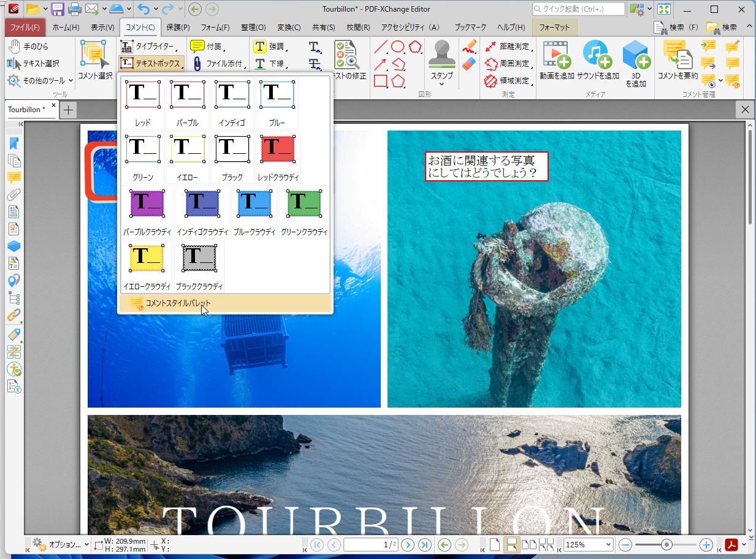Choose the Green (グリーン) text box style
The image size is (756, 559).
click(143, 157)
